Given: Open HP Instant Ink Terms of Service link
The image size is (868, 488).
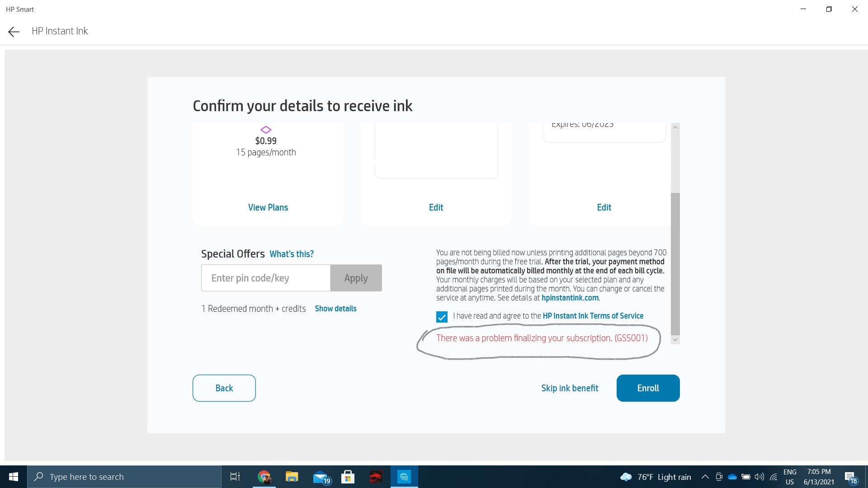Looking at the screenshot, I should 593,316.
